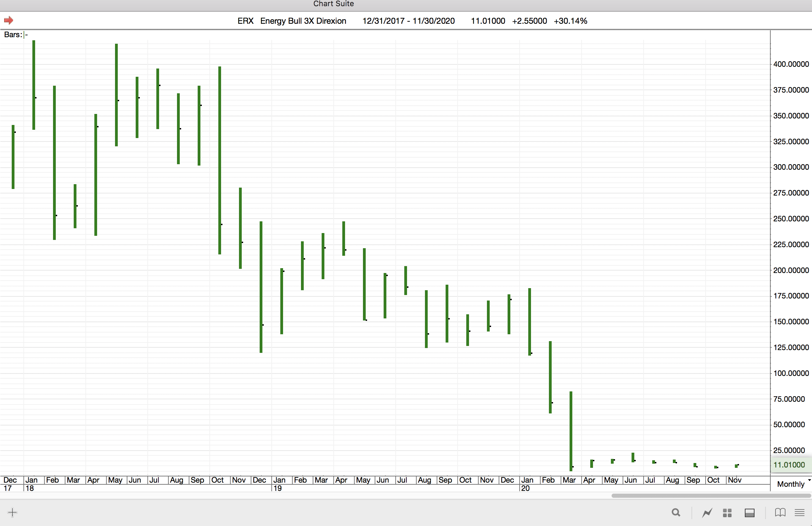Click the plus add button

(12, 512)
